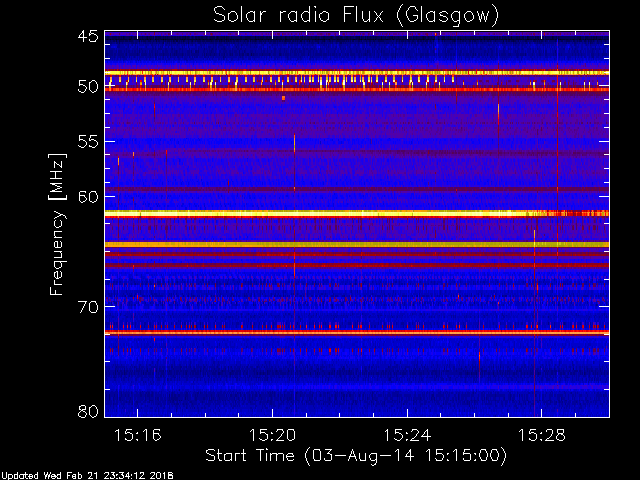Viewport: 640px width, 480px height.
Task: Click the plot title 'Solar radio Flux (Glasgow)'
Action: (x=356, y=16)
